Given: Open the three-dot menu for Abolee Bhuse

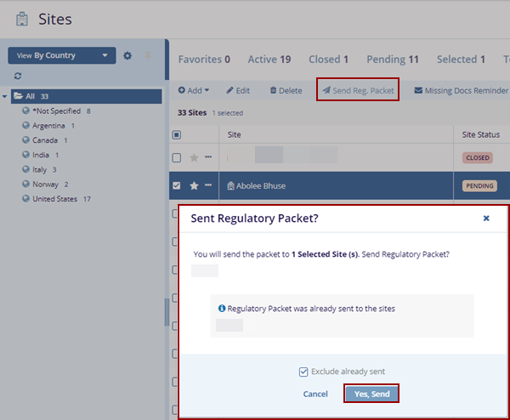Looking at the screenshot, I should [208, 184].
